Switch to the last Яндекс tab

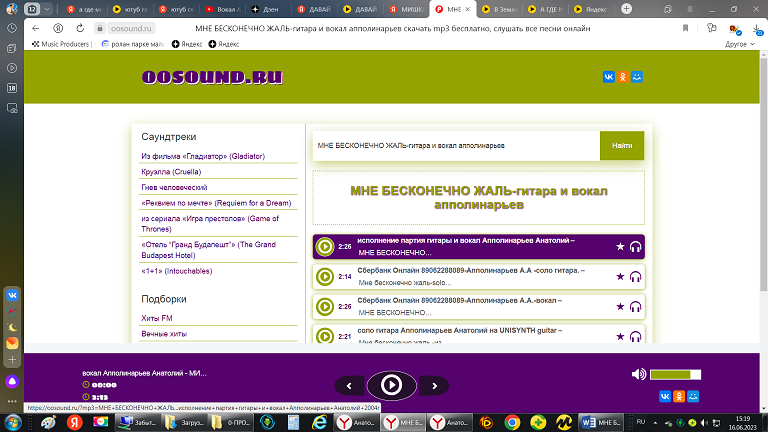pyautogui.click(x=591, y=9)
